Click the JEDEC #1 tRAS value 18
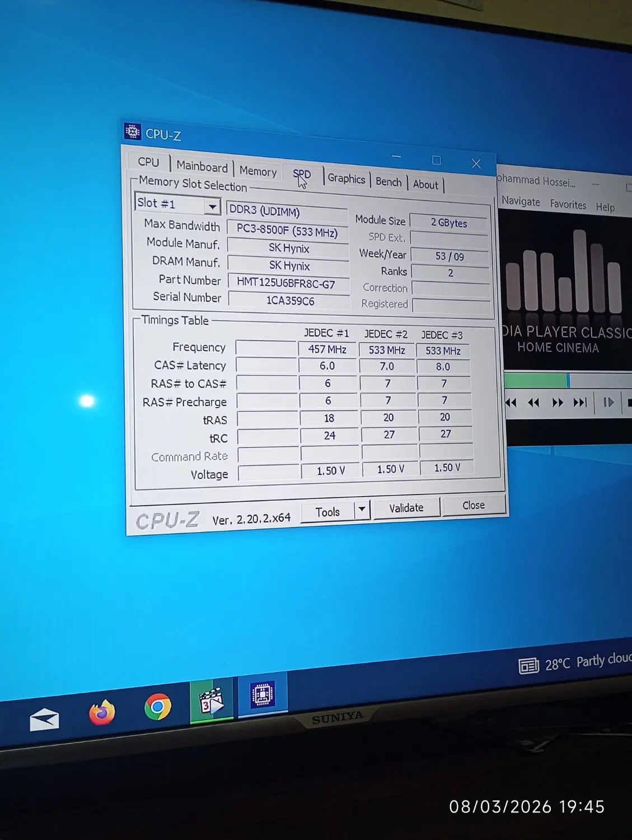 [x=329, y=418]
